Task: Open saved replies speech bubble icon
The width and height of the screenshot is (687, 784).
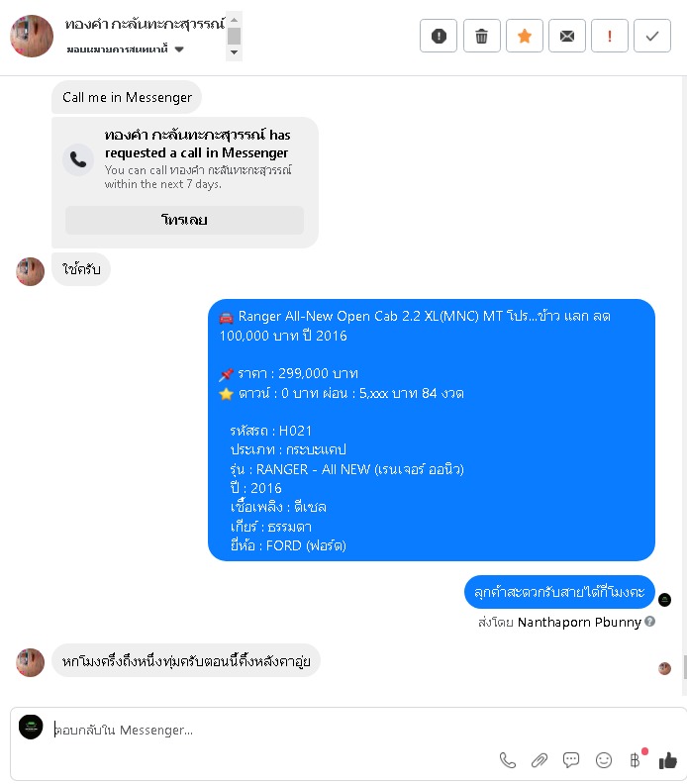Action: coord(571,760)
